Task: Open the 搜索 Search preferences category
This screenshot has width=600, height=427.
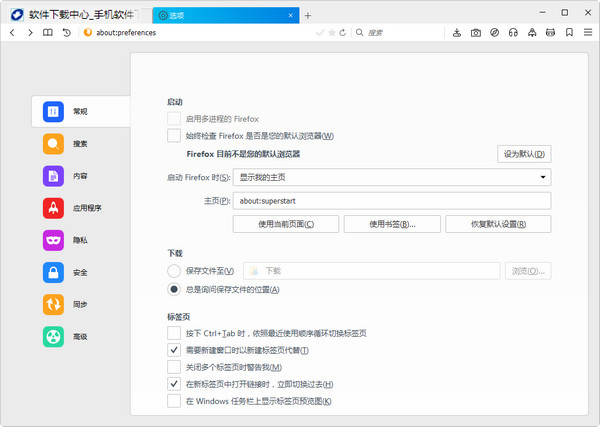Action: (x=81, y=144)
